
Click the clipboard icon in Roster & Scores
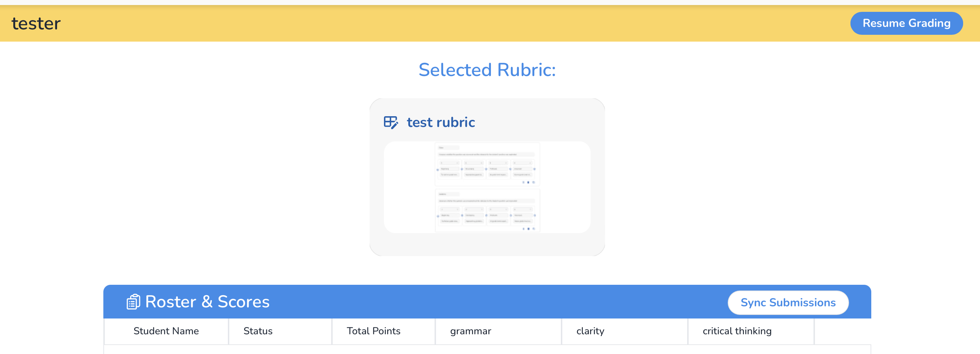[133, 302]
